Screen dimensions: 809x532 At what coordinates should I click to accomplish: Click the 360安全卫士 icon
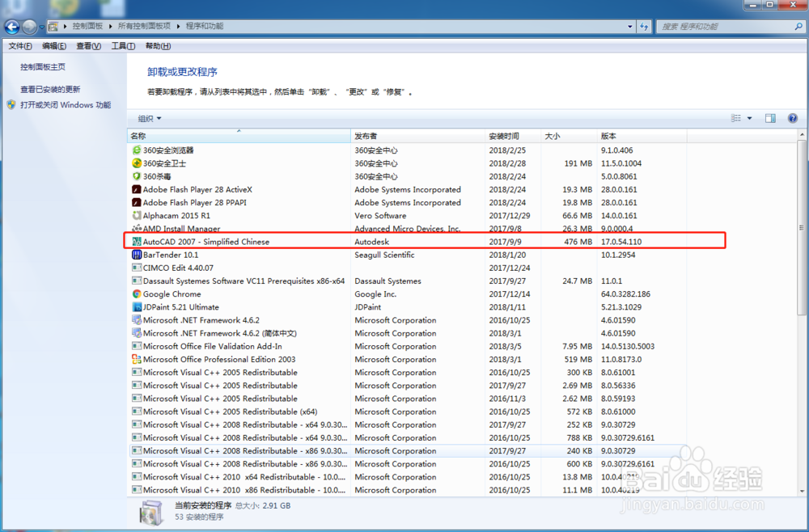(136, 163)
